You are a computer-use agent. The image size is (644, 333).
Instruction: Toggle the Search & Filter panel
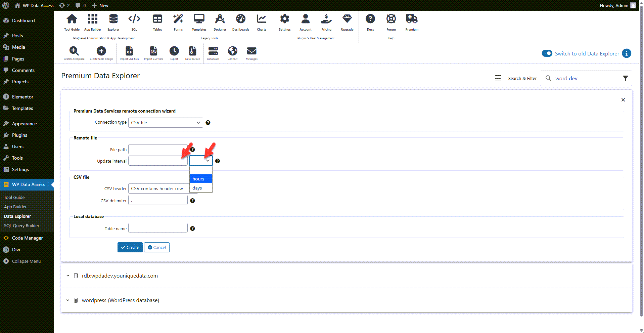tap(498, 78)
